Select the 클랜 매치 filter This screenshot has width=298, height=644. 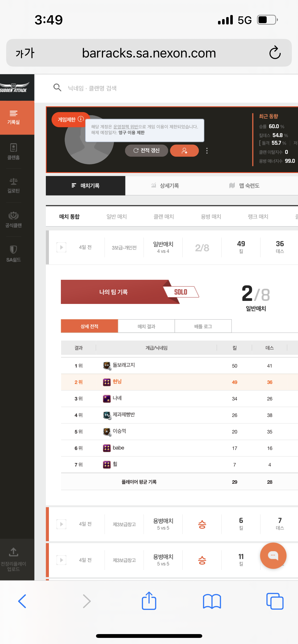point(164,216)
